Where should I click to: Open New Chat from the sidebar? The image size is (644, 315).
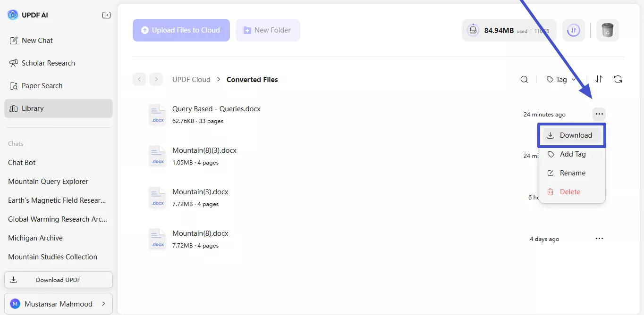pos(36,40)
